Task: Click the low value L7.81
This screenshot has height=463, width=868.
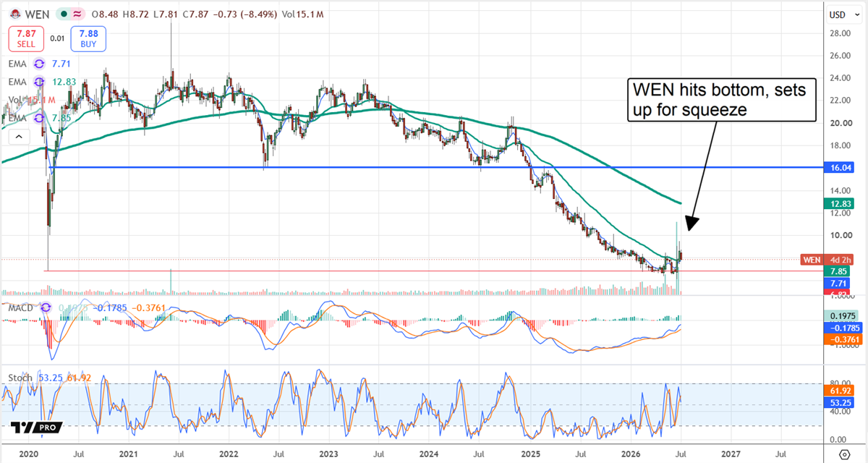Action: (x=165, y=14)
